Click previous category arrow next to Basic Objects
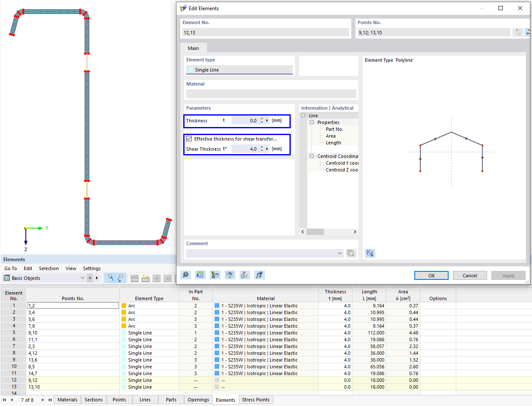This screenshot has width=532, height=406. [x=90, y=278]
